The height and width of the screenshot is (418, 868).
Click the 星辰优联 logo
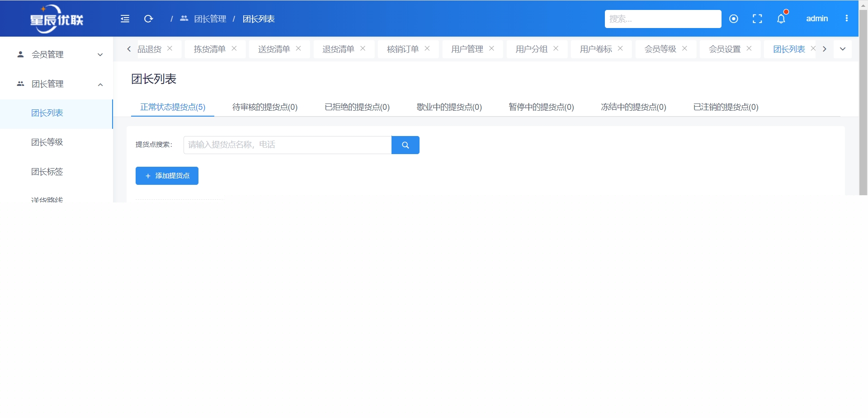(x=57, y=19)
